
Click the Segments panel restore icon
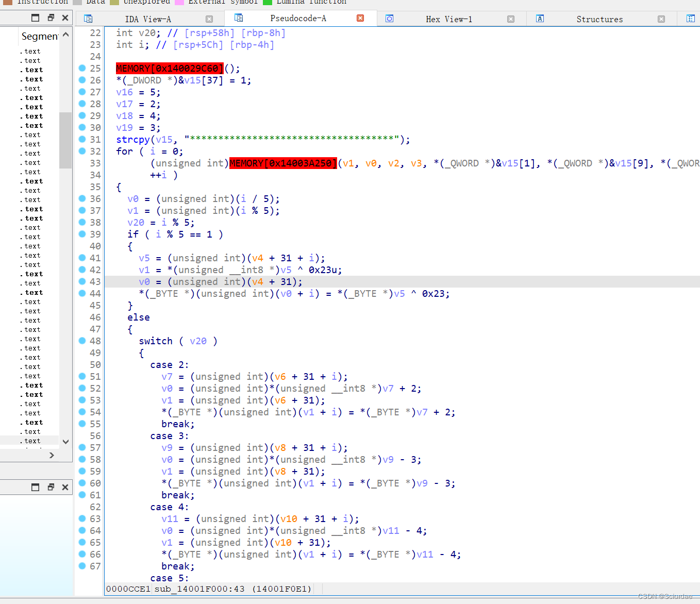click(x=51, y=18)
